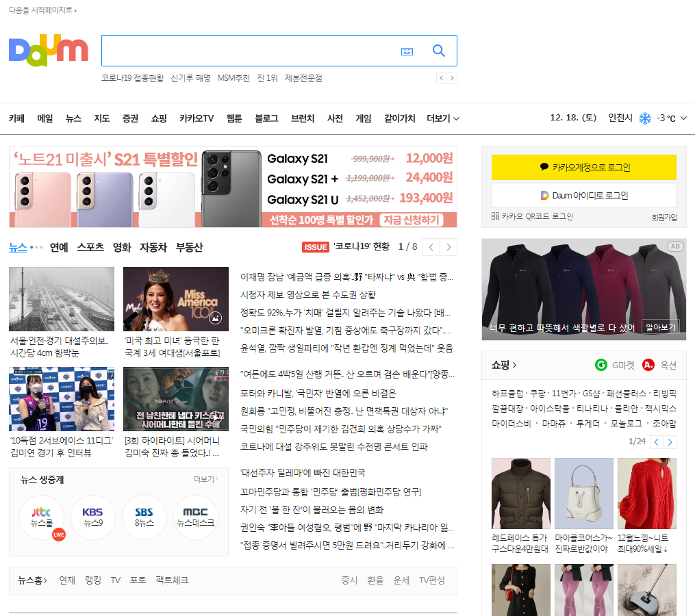Play the drama highlight video thumbnail
The height and width of the screenshot is (616, 695).
tap(176, 399)
